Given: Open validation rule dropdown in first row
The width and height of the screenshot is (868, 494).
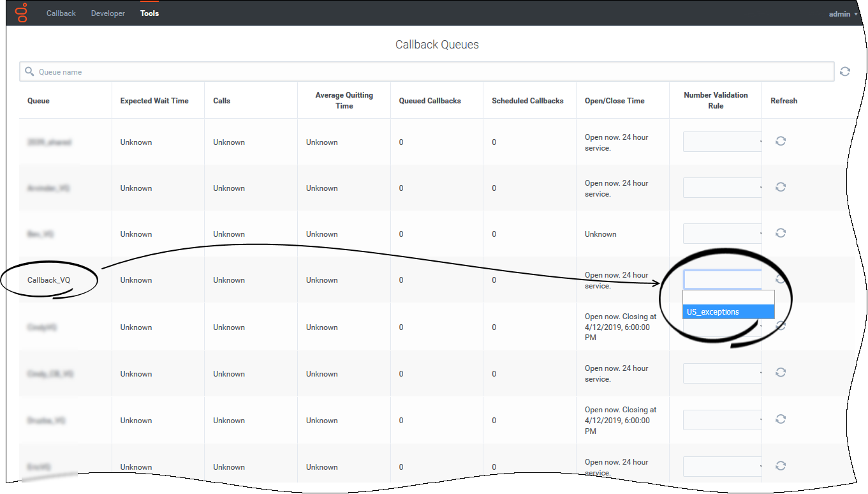Looking at the screenshot, I should pos(722,142).
